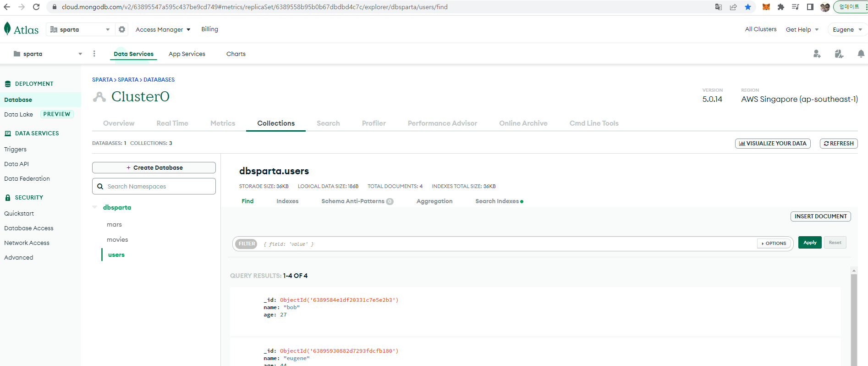Reload the page with browser refresh
Viewport: 868px width, 366px height.
(x=36, y=7)
